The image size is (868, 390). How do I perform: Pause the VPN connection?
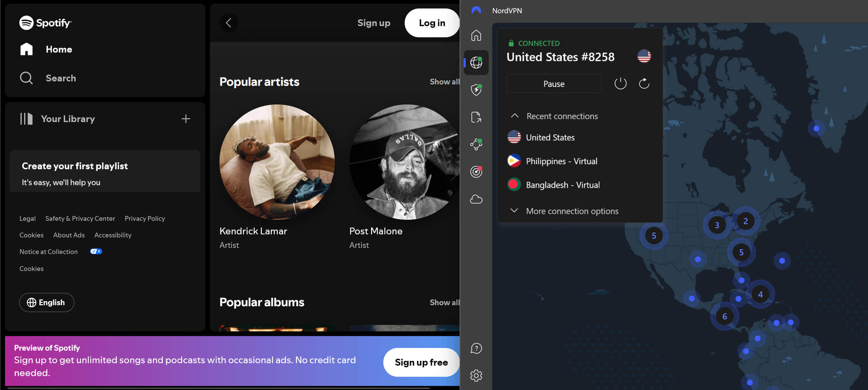pos(554,83)
